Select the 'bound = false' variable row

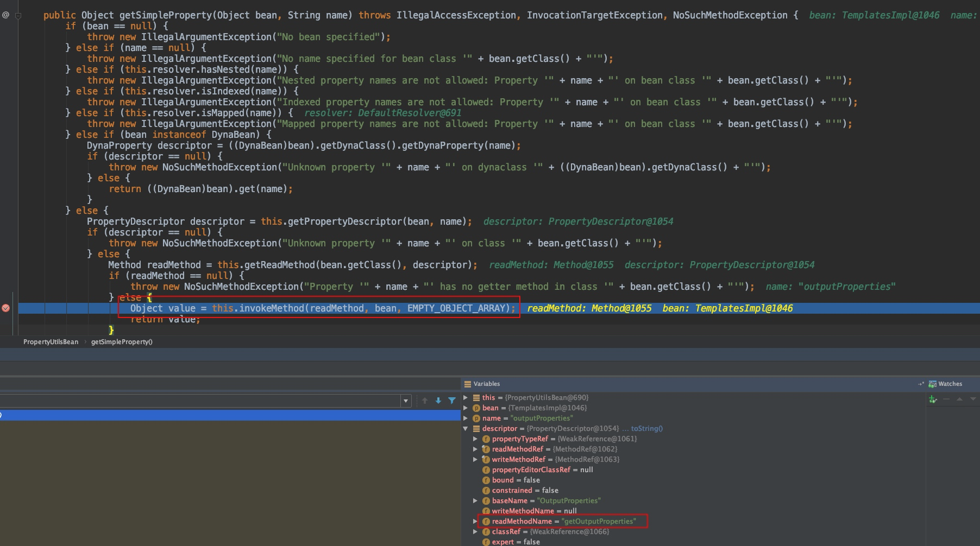click(x=693, y=480)
